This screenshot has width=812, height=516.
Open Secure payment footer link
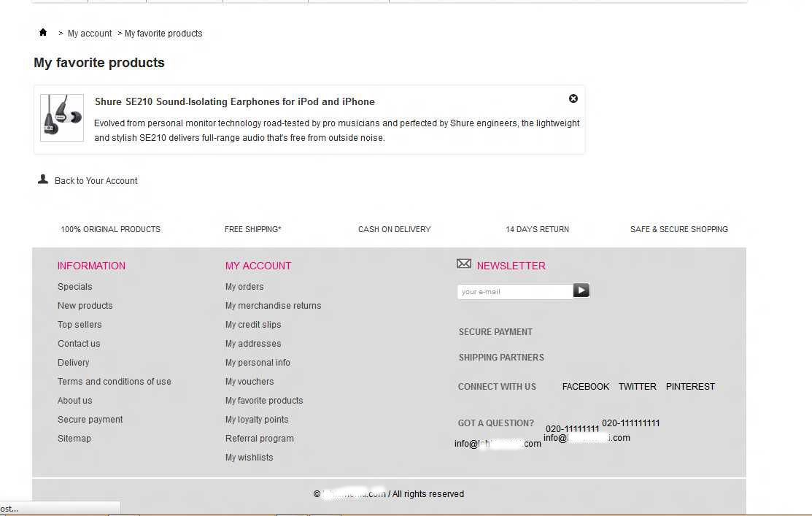point(90,420)
